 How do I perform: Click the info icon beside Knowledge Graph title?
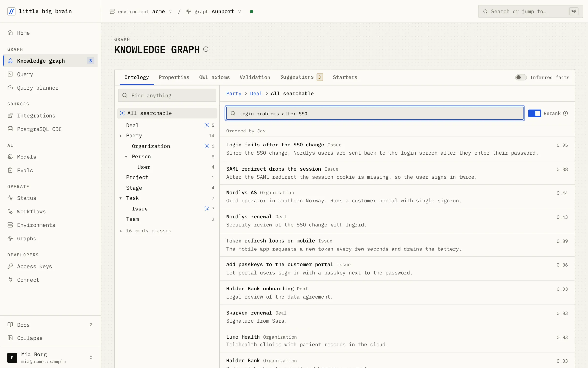pos(206,49)
